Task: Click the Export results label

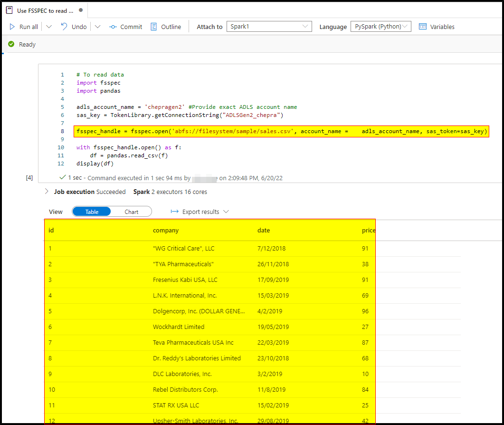Action: click(x=200, y=212)
